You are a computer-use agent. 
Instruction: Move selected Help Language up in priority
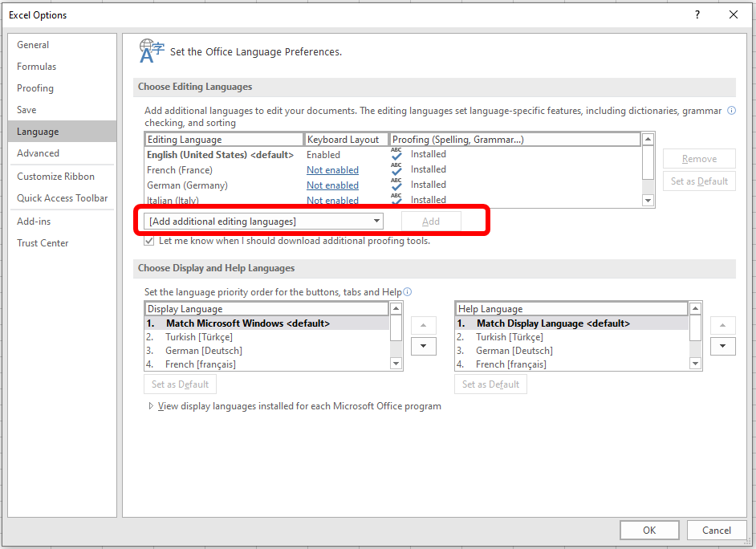pyautogui.click(x=723, y=325)
